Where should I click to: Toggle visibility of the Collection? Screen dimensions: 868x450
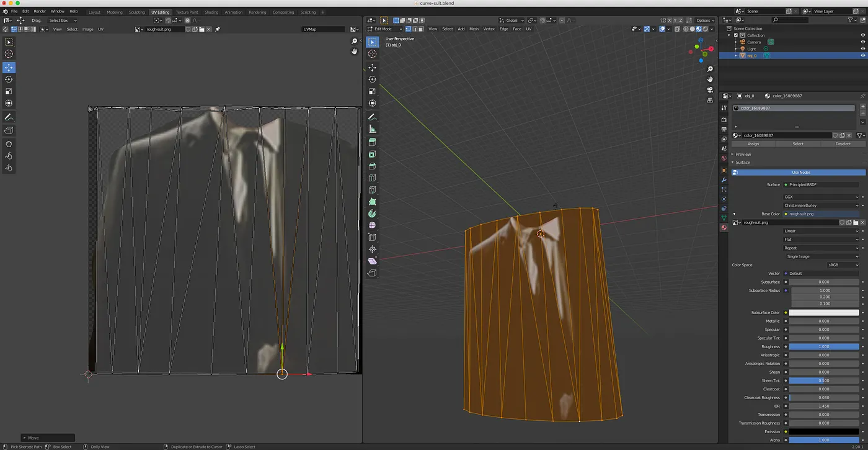(x=862, y=35)
